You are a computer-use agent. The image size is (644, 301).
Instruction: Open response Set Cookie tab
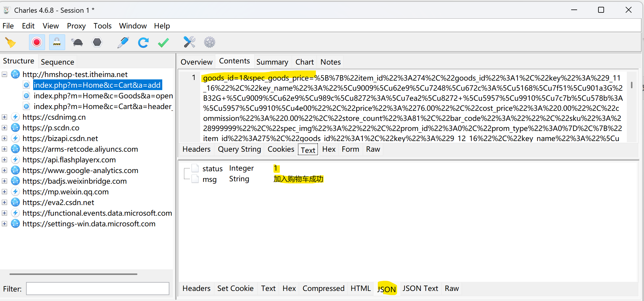(x=235, y=289)
